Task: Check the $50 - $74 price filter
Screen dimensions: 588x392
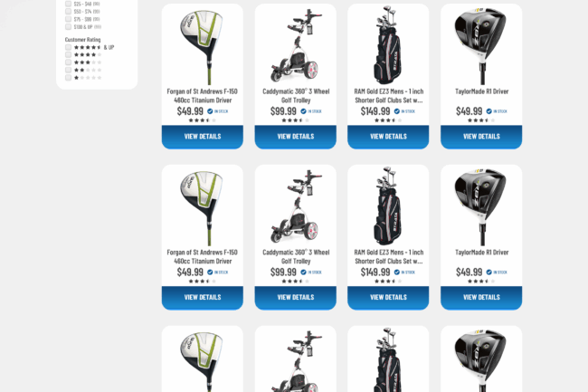Action: [68, 11]
